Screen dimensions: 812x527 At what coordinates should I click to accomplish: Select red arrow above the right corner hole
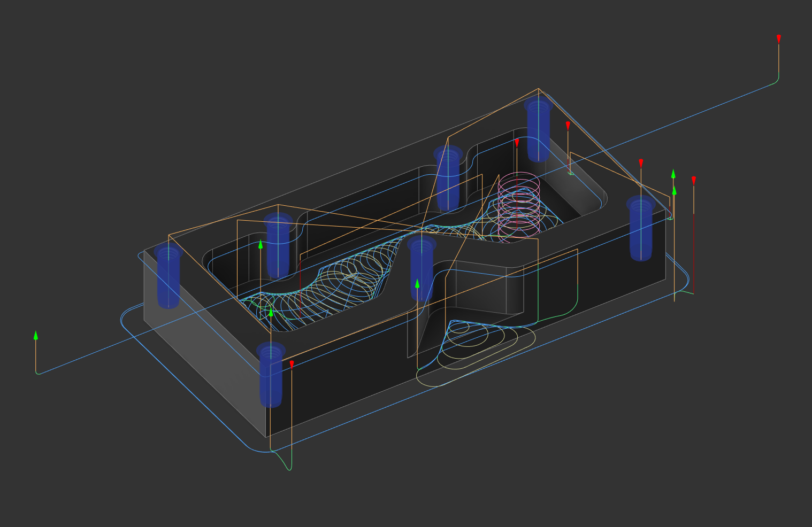641,163
